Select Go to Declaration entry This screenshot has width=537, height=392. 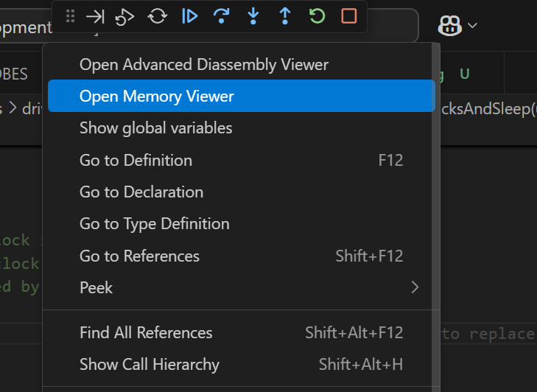(x=141, y=192)
